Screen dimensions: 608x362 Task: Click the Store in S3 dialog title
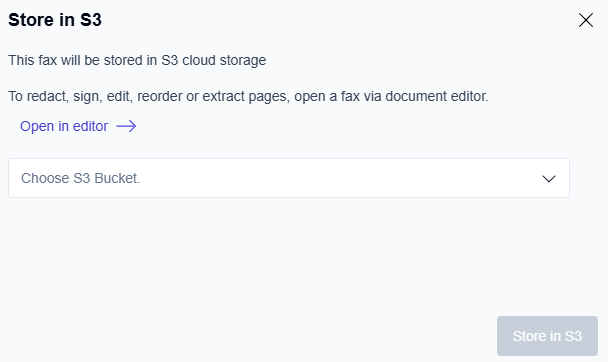click(x=55, y=20)
